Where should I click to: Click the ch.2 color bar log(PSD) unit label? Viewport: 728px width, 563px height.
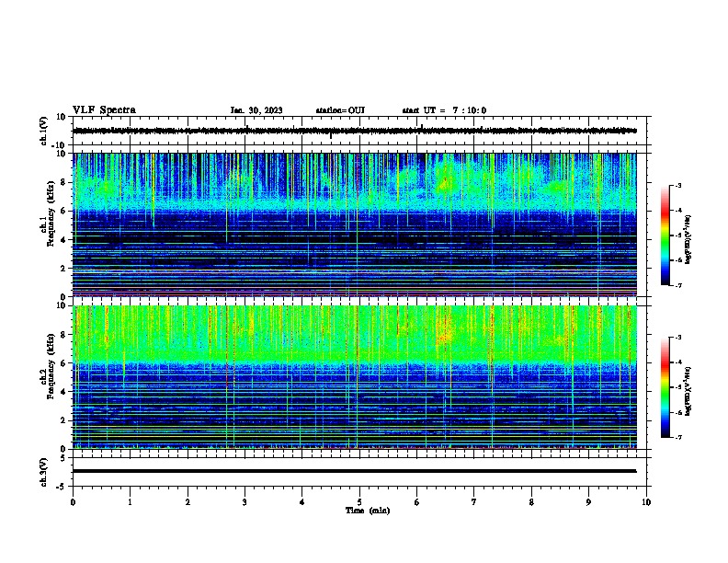coord(688,391)
